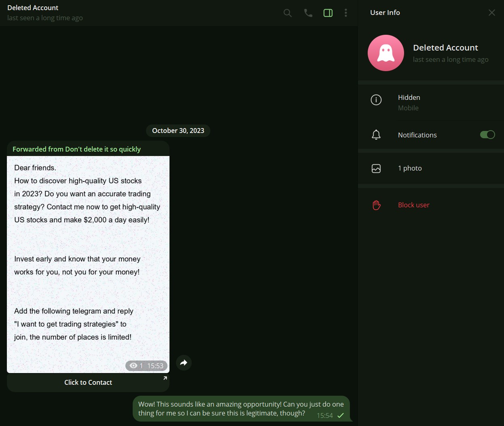This screenshot has width=504, height=426.
Task: Toggle the right info panel icon
Action: [328, 13]
